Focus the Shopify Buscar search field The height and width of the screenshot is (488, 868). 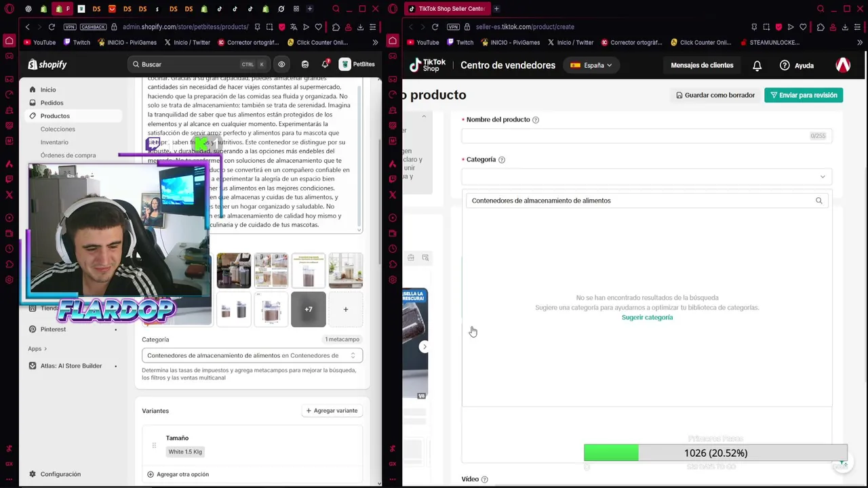(199, 64)
